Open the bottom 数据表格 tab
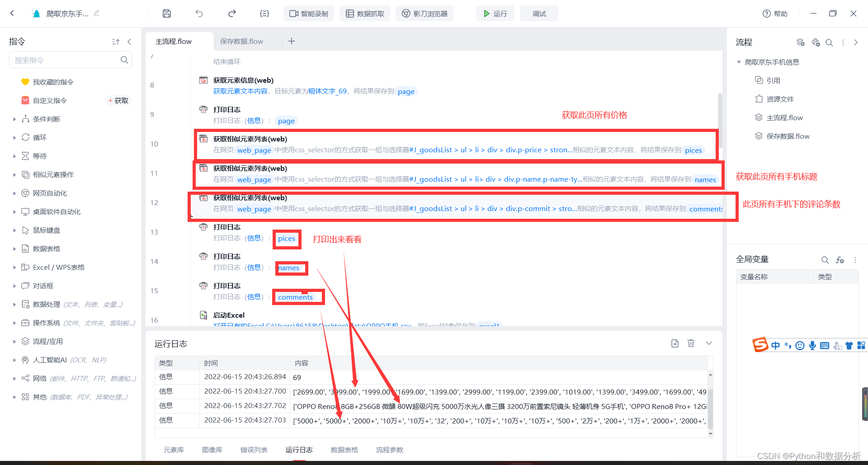868x465 pixels. point(344,450)
